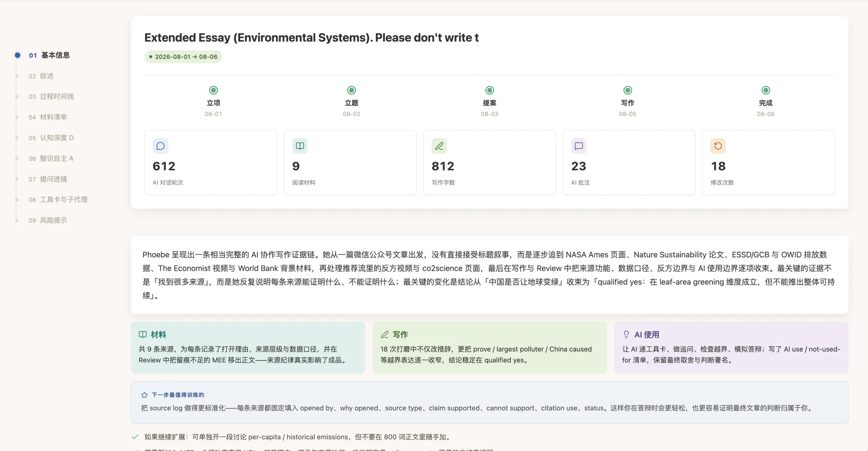Open section 03 过程时间线
Image resolution: width=868 pixels, height=451 pixels.
[x=51, y=96]
